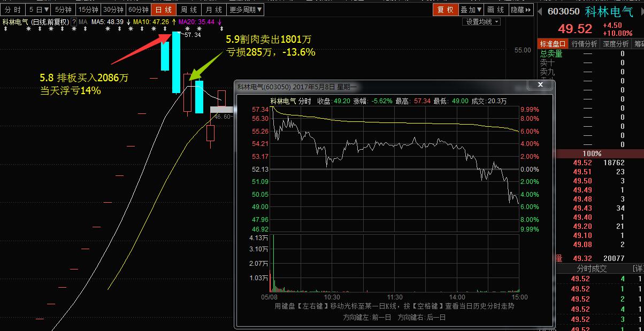Click the MA20 down arrow indicator
644x331 pixels.
click(x=219, y=22)
